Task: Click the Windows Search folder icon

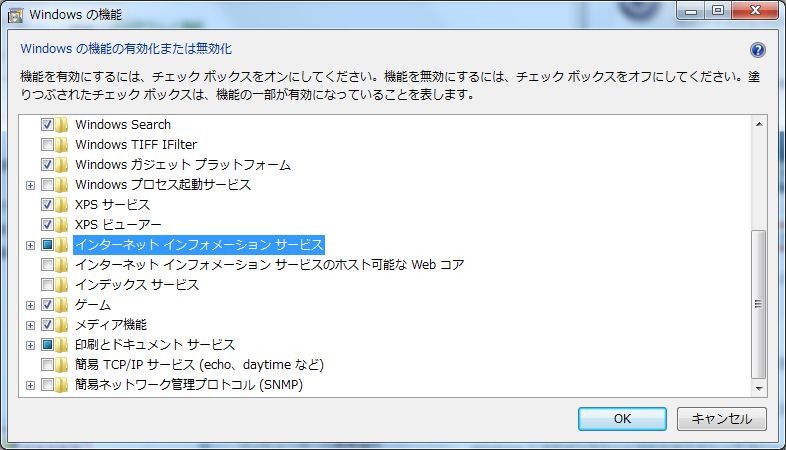Action: point(62,125)
